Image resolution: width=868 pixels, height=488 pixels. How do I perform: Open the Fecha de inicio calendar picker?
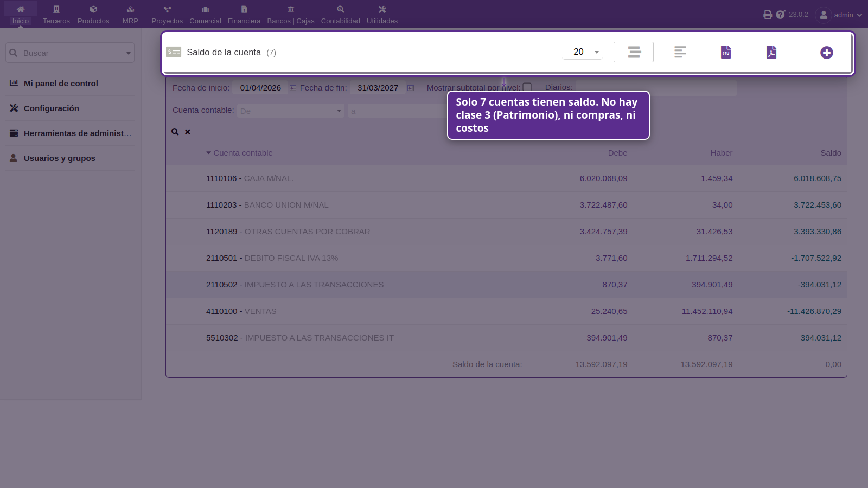pos(293,88)
